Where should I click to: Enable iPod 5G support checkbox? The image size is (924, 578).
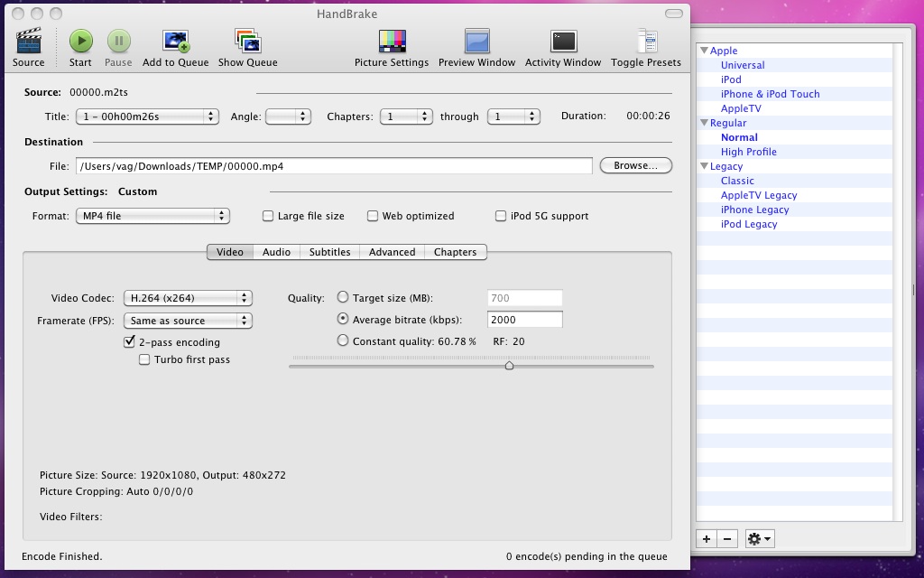point(501,216)
